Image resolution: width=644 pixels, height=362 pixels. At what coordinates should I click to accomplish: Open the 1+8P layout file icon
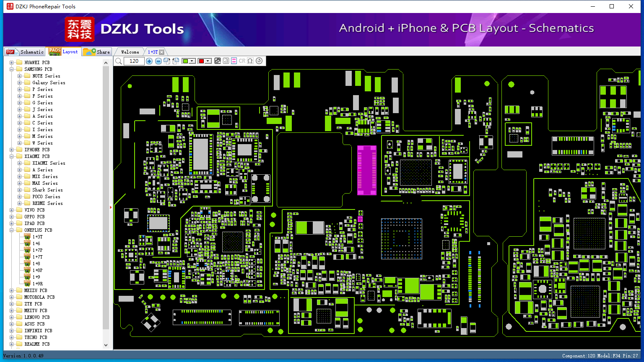[x=27, y=270]
